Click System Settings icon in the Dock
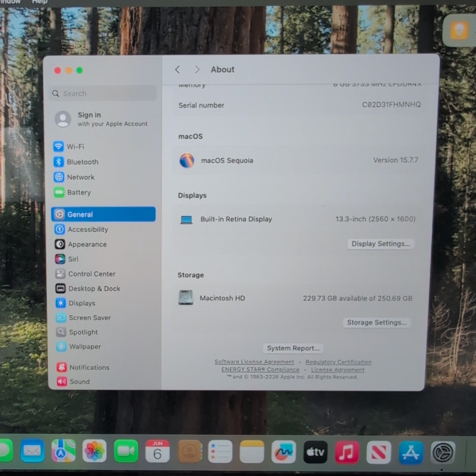 click(x=443, y=453)
